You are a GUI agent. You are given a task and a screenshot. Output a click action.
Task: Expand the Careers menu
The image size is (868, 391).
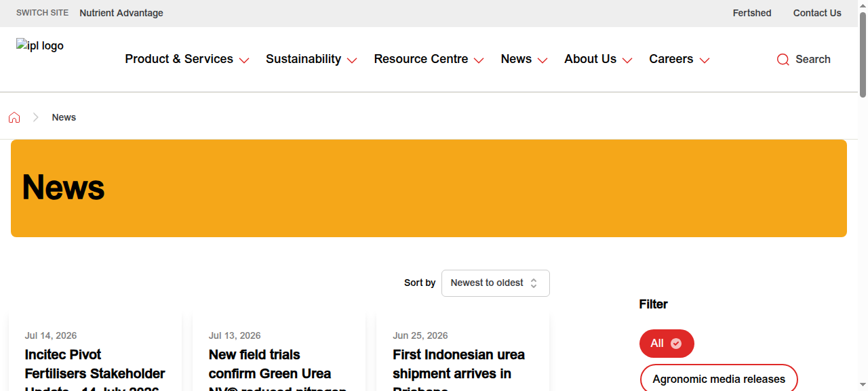[x=679, y=59]
